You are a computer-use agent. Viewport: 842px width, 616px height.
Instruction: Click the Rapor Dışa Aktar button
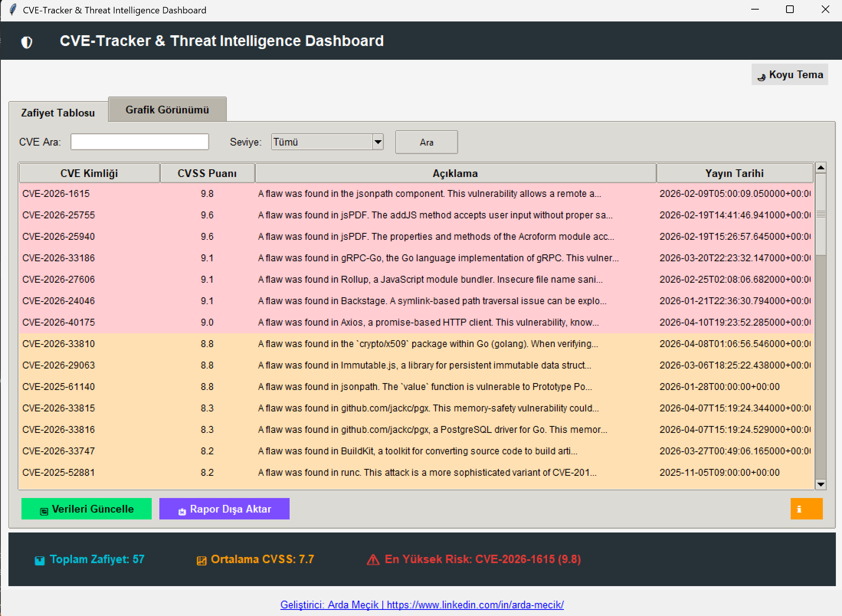(224, 509)
